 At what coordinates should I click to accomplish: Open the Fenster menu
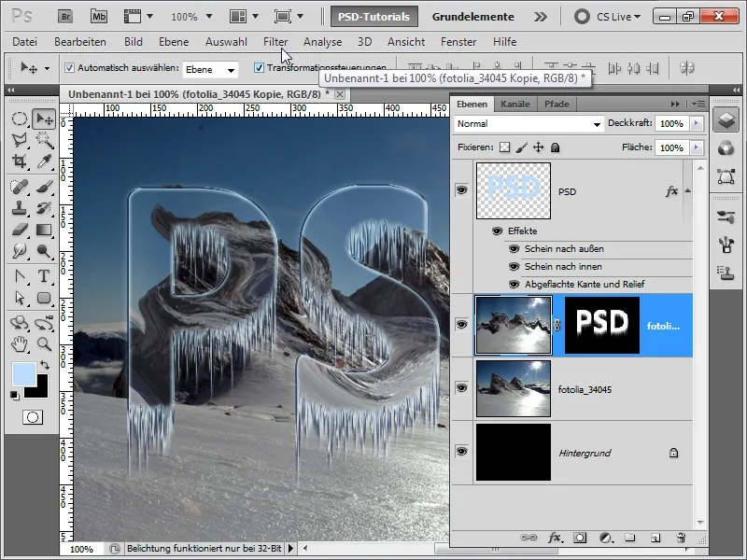tap(458, 42)
